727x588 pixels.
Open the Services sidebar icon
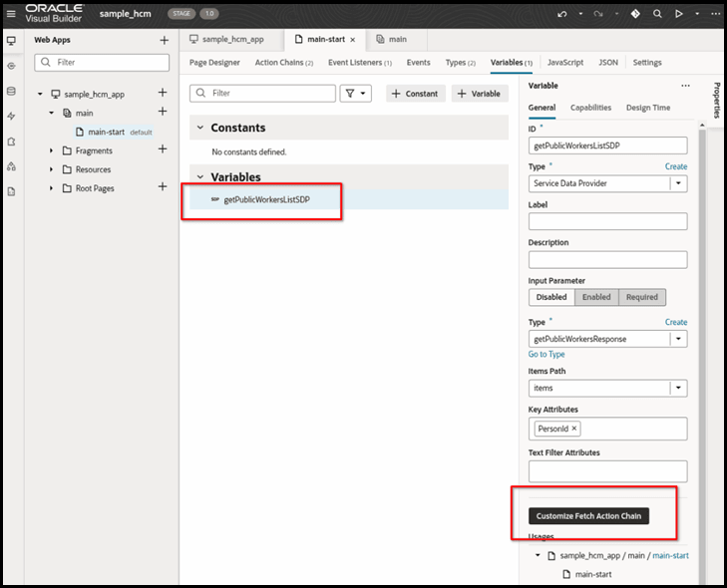(x=12, y=66)
